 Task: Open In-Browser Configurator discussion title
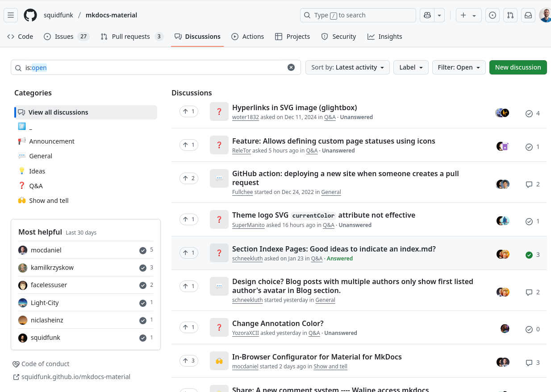(x=317, y=357)
